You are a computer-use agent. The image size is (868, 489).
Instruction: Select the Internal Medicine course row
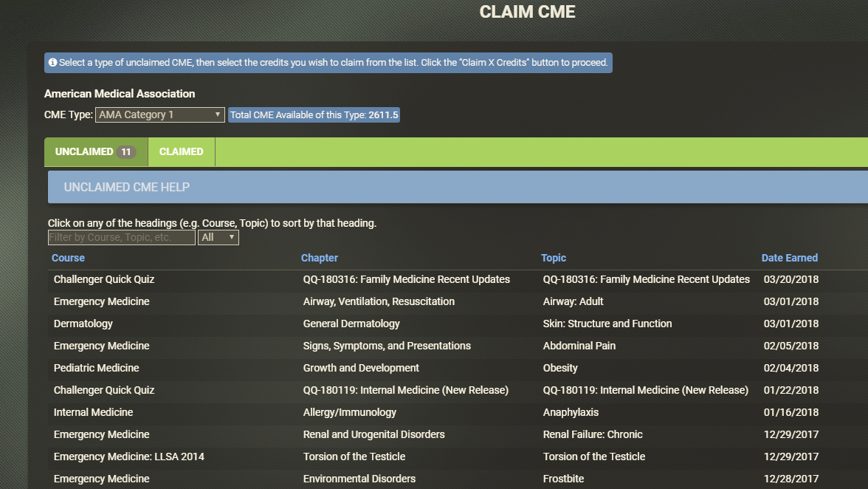click(x=458, y=413)
